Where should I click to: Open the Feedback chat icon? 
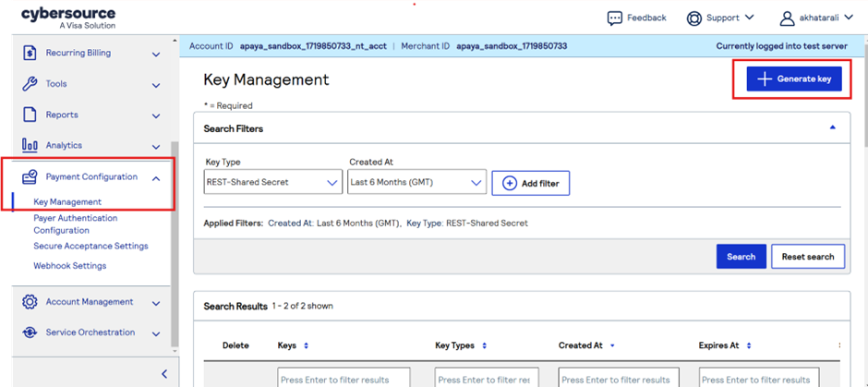coord(615,18)
